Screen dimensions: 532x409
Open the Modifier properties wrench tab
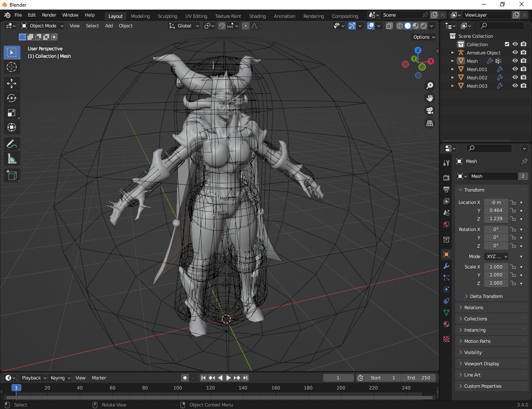[446, 266]
